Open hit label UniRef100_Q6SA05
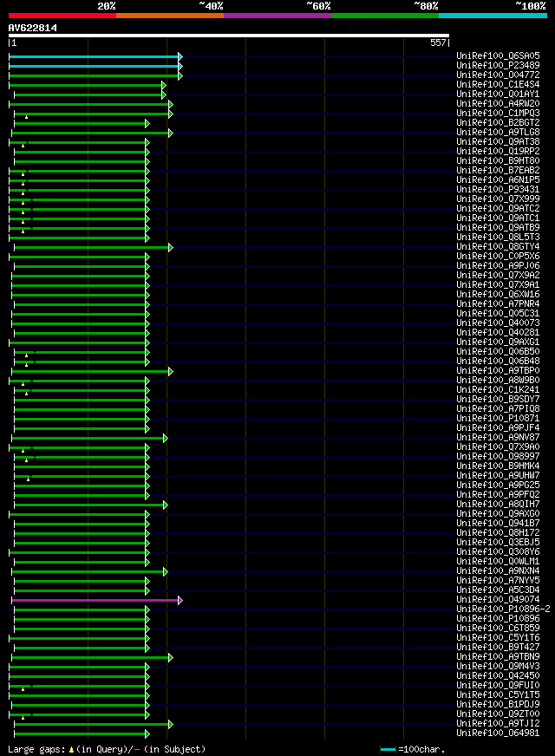This screenshot has width=555, height=756. click(x=498, y=56)
